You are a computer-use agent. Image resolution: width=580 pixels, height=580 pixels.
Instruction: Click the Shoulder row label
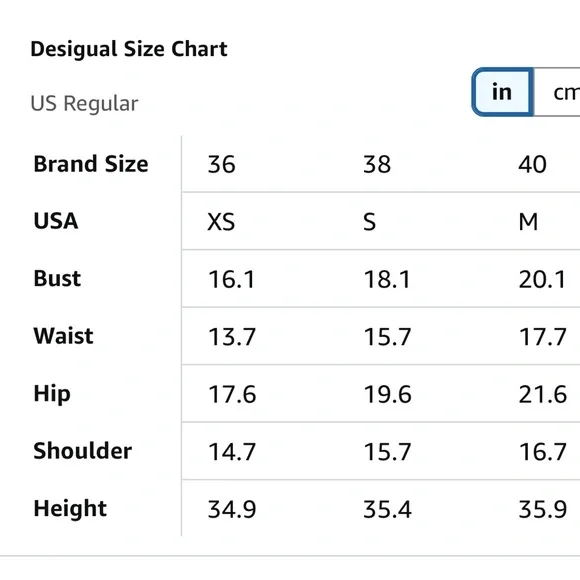pos(83,451)
